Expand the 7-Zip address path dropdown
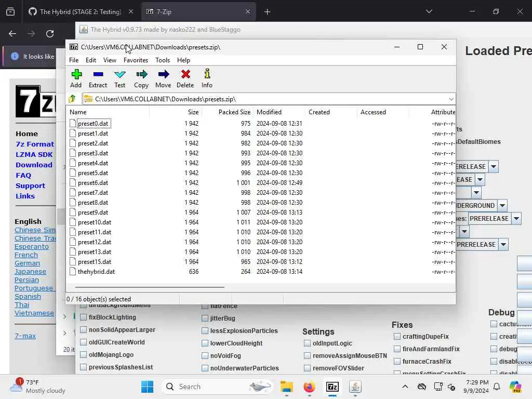 pos(451,99)
